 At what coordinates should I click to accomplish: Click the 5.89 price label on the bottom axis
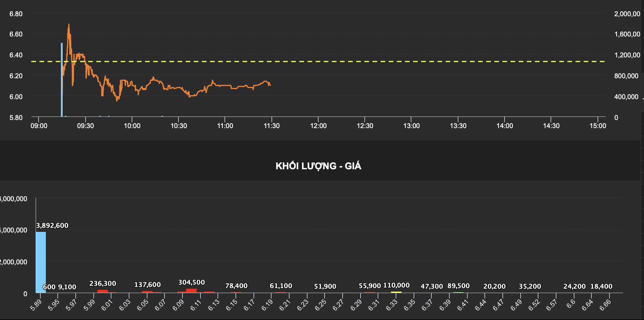click(36, 305)
